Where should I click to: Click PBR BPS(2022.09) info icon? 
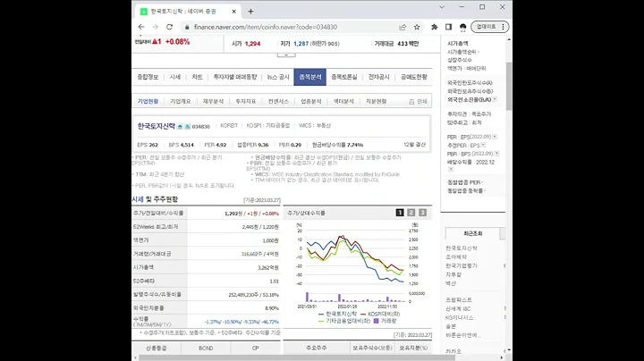(496, 154)
